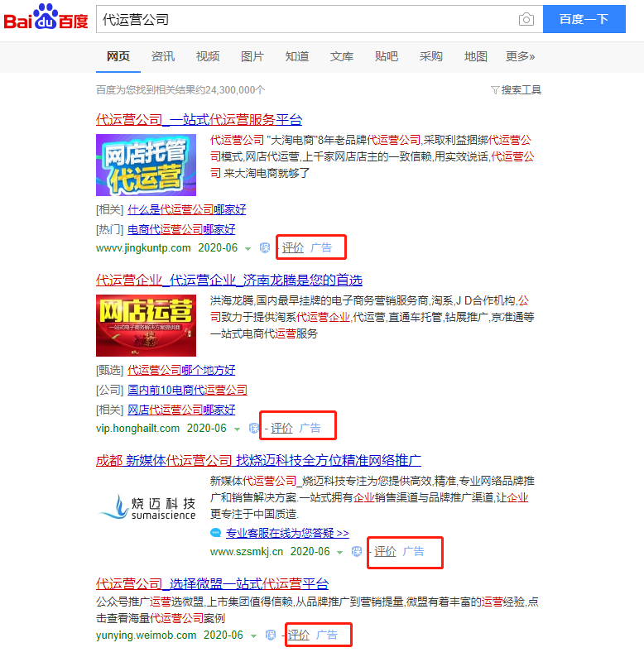Expand dropdown arrow after vip.honghailt.com date
The height and width of the screenshot is (657, 644).
(237, 429)
